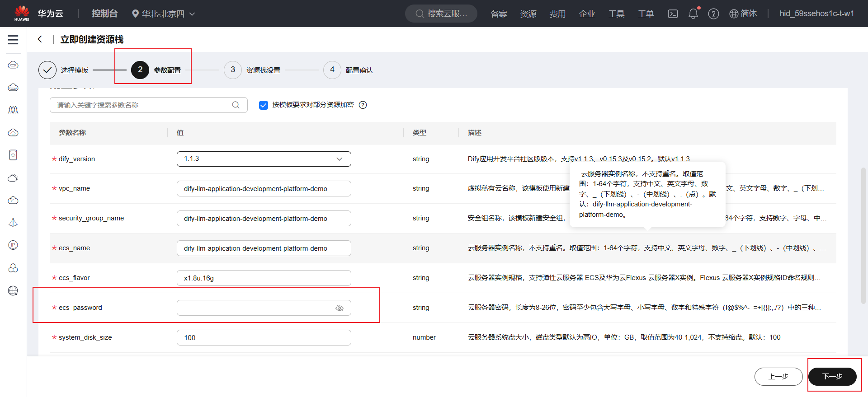This screenshot has width=868, height=397.
Task: Open the first cloud service icon in sidebar
Action: coord(13,65)
